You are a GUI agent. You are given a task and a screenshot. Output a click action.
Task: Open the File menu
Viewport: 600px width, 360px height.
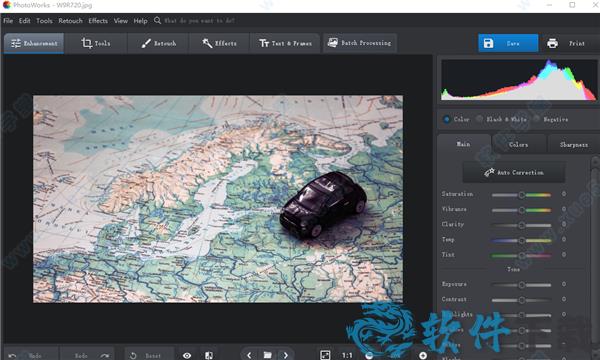8,21
